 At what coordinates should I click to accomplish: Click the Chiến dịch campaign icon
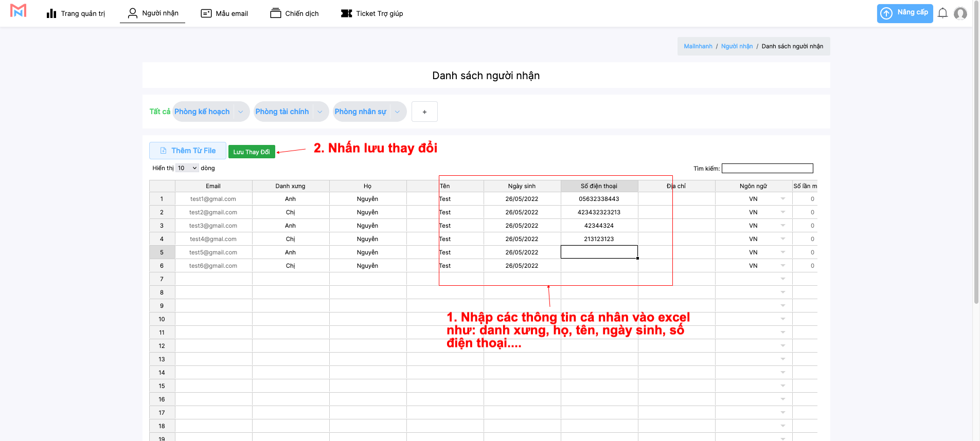276,13
